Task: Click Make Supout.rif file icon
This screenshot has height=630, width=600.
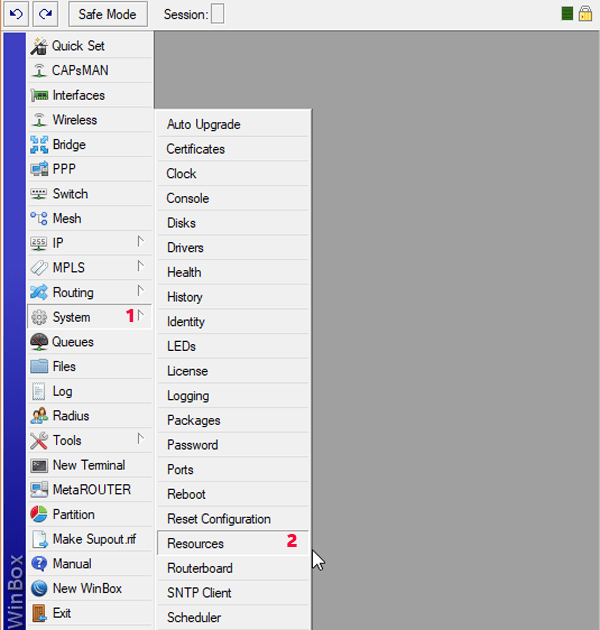Action: pyautogui.click(x=39, y=539)
